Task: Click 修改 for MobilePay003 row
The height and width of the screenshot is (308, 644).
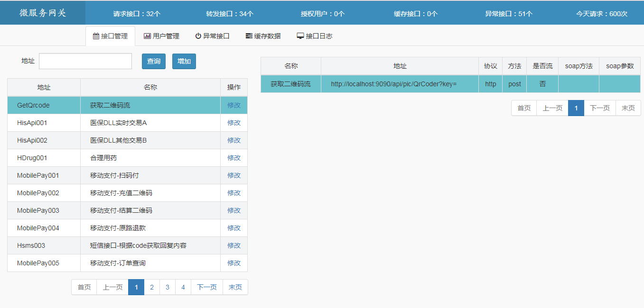Action: [234, 210]
